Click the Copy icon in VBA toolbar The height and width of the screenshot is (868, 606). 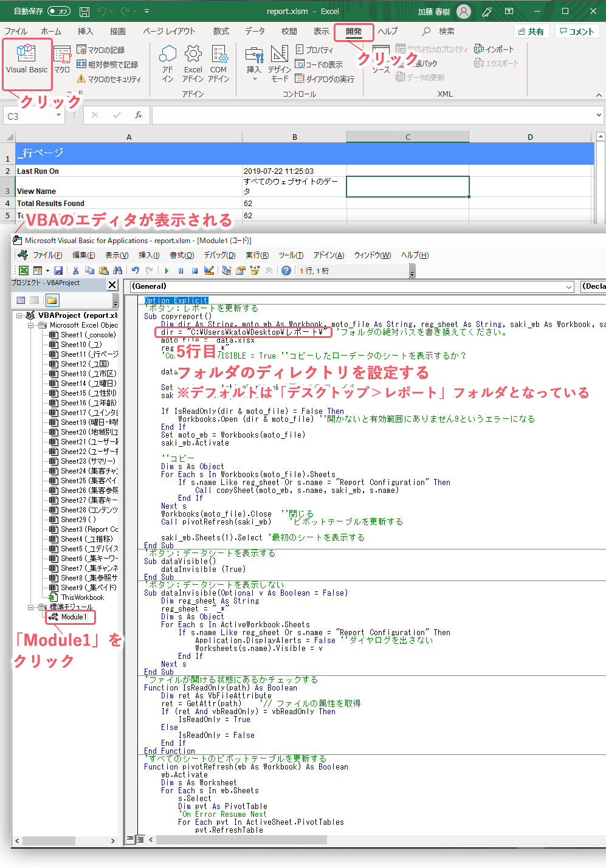90,270
